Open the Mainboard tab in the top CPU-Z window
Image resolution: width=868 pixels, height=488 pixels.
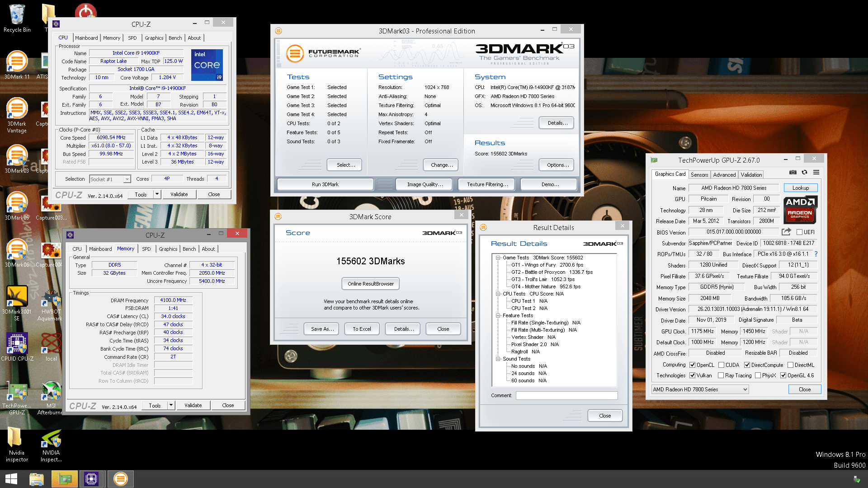86,38
